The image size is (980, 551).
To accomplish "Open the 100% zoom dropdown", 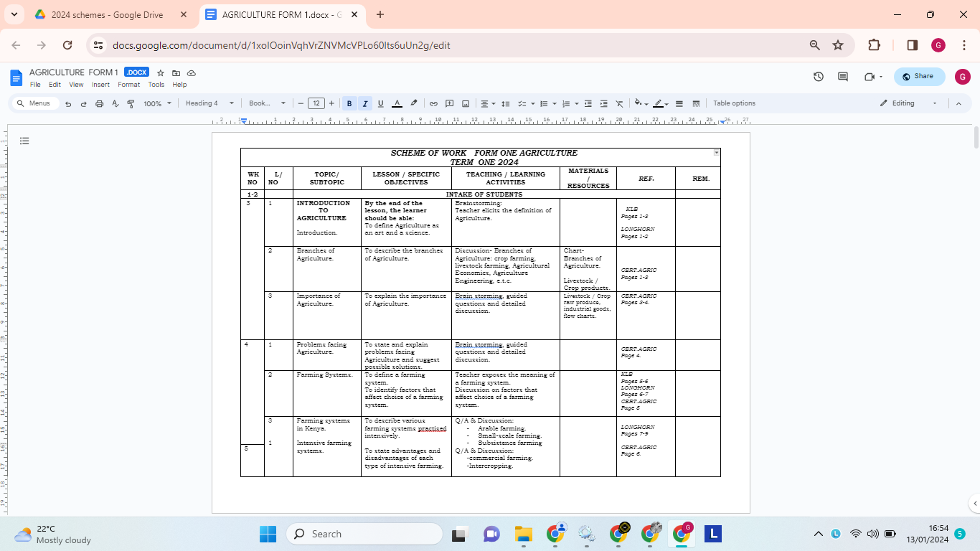I will point(158,103).
